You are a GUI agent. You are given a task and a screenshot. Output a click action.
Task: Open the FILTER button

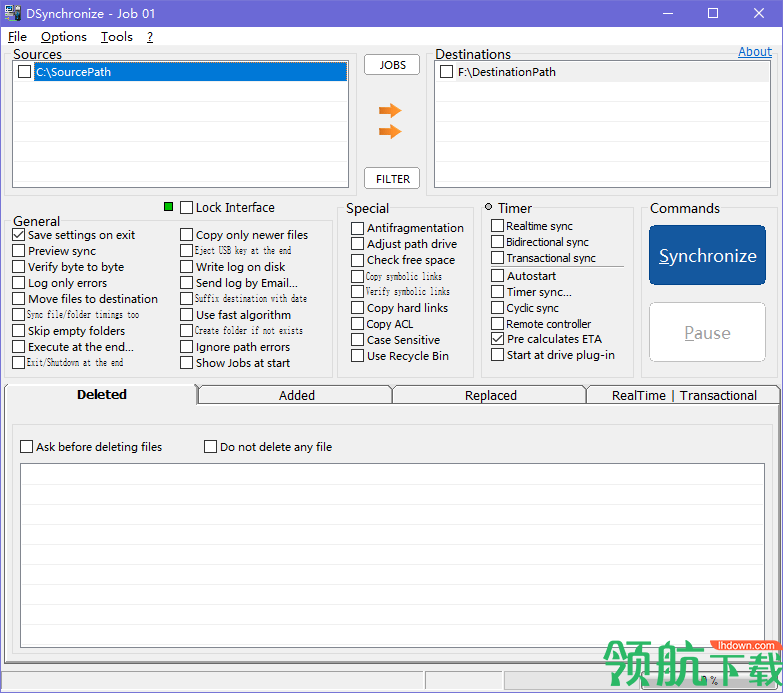coord(392,179)
